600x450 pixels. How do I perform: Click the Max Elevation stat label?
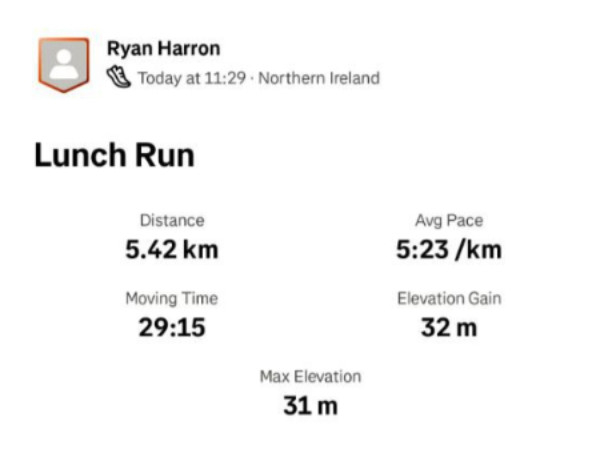click(310, 377)
